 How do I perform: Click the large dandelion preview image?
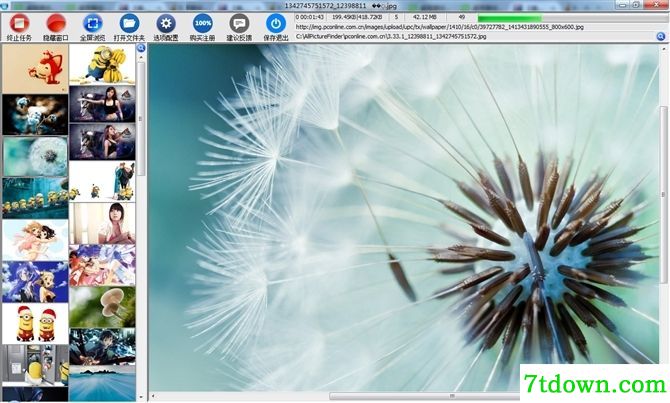coord(403,217)
